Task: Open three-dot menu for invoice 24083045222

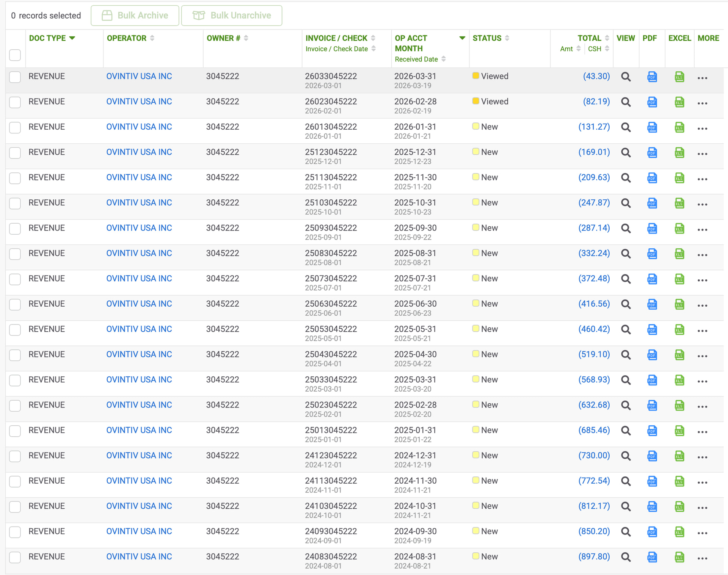Action: 702,558
